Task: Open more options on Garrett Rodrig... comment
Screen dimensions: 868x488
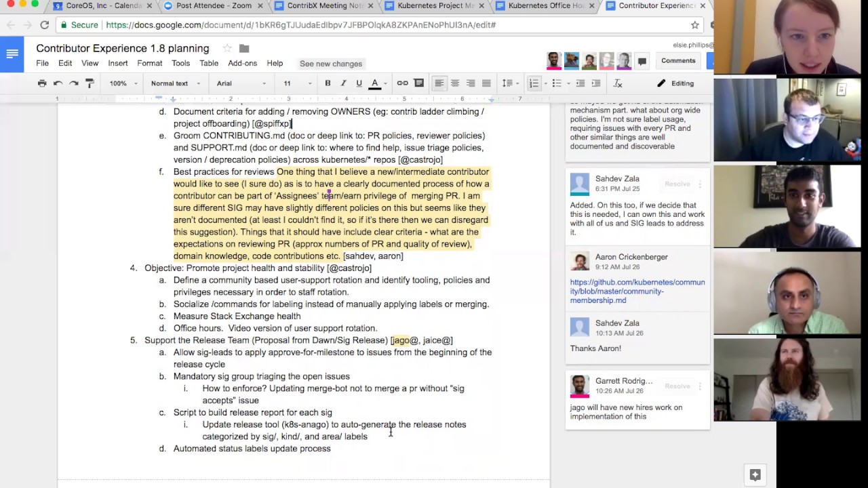Action: tap(701, 386)
